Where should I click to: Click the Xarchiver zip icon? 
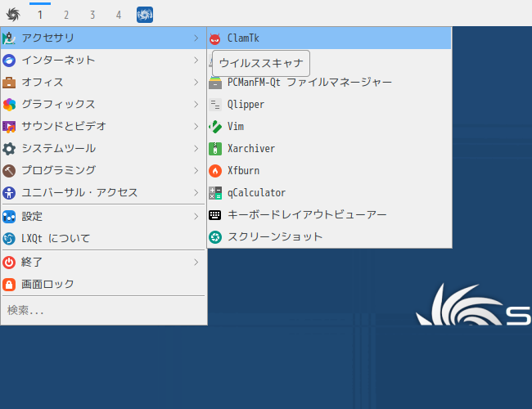(215, 149)
